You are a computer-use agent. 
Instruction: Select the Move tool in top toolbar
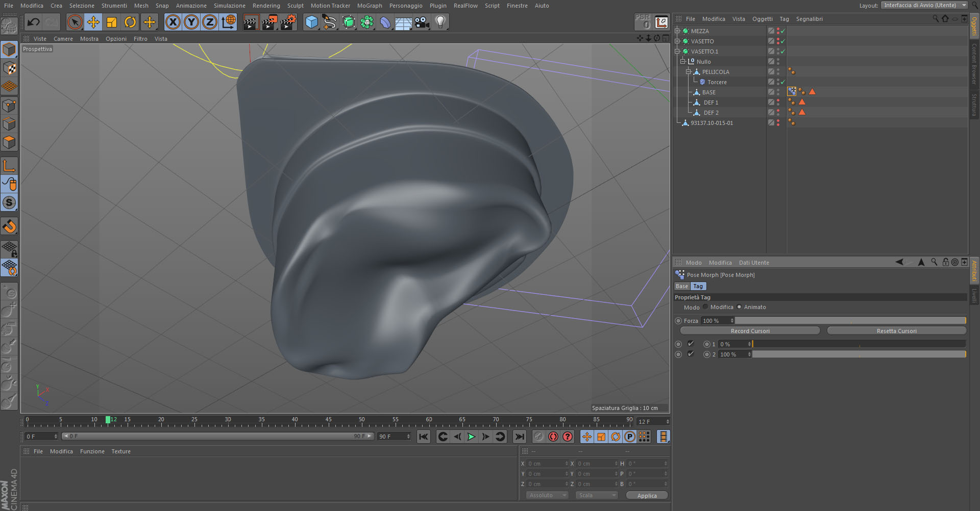click(93, 22)
